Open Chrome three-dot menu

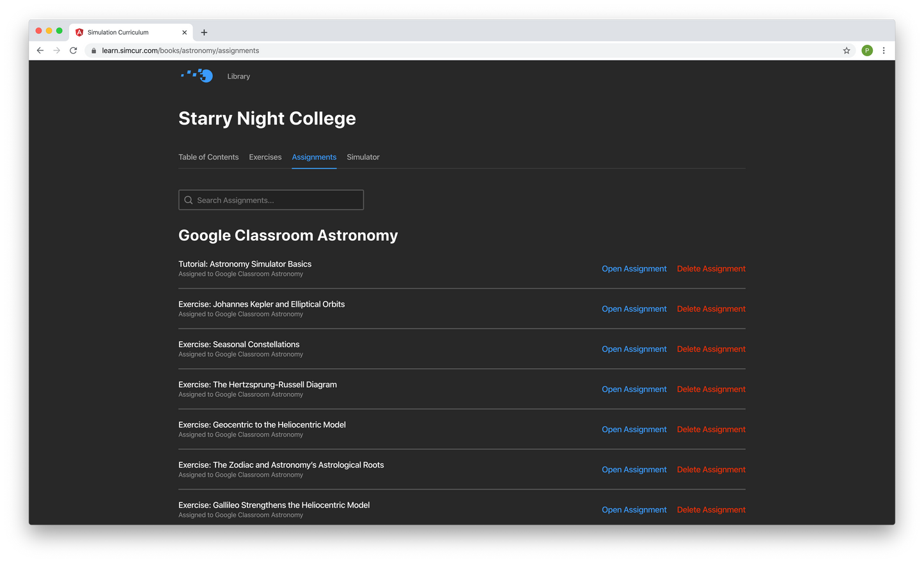pos(884,50)
